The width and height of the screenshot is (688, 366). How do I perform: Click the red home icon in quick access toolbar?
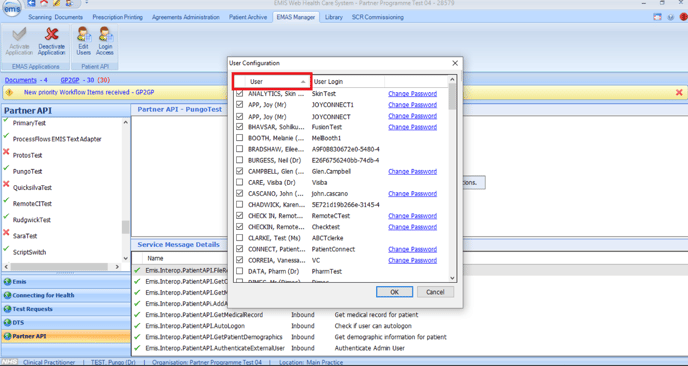click(x=44, y=3)
